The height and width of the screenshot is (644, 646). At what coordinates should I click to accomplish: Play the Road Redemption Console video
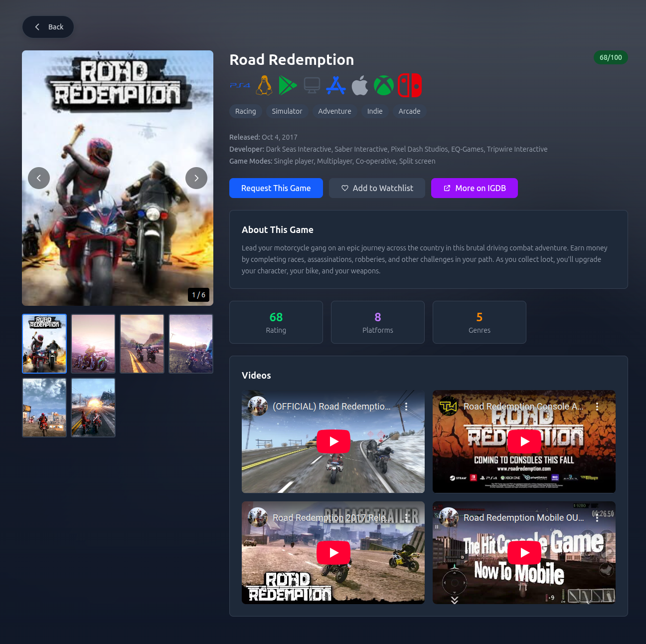tap(524, 441)
